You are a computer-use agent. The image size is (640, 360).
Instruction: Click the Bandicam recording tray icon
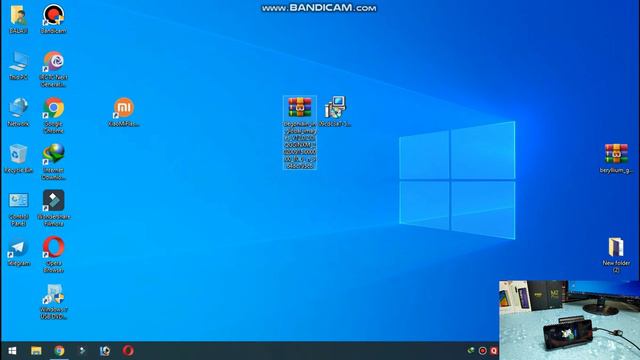[482, 351]
